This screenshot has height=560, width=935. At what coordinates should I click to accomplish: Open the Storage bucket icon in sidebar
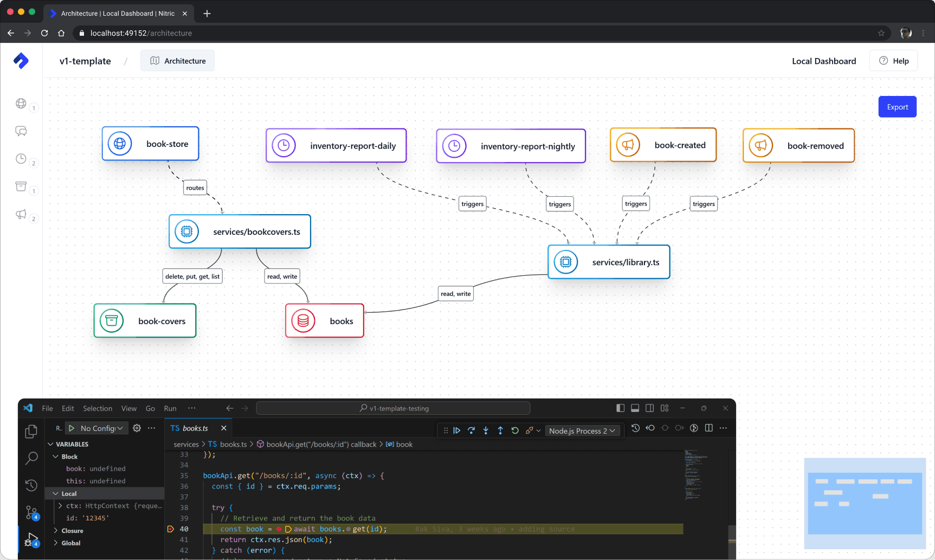coord(21,186)
